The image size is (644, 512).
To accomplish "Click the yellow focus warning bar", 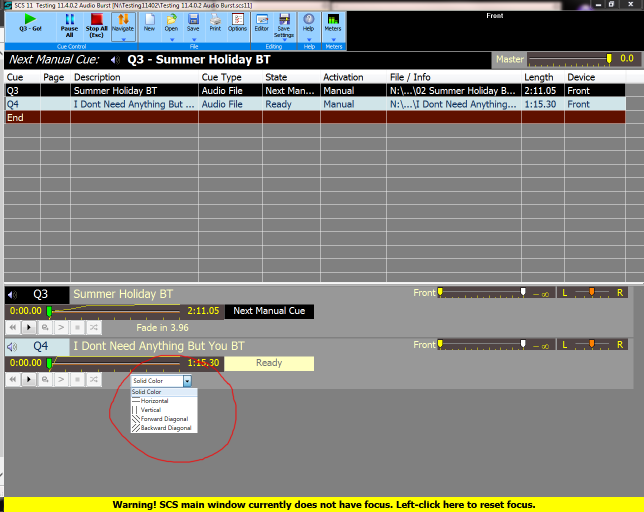I will 322,504.
